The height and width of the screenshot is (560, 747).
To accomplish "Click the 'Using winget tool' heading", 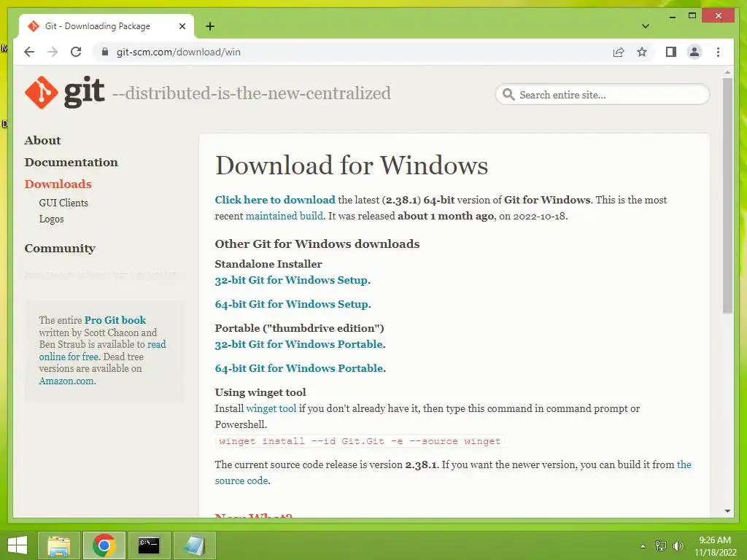I will pos(260,392).
